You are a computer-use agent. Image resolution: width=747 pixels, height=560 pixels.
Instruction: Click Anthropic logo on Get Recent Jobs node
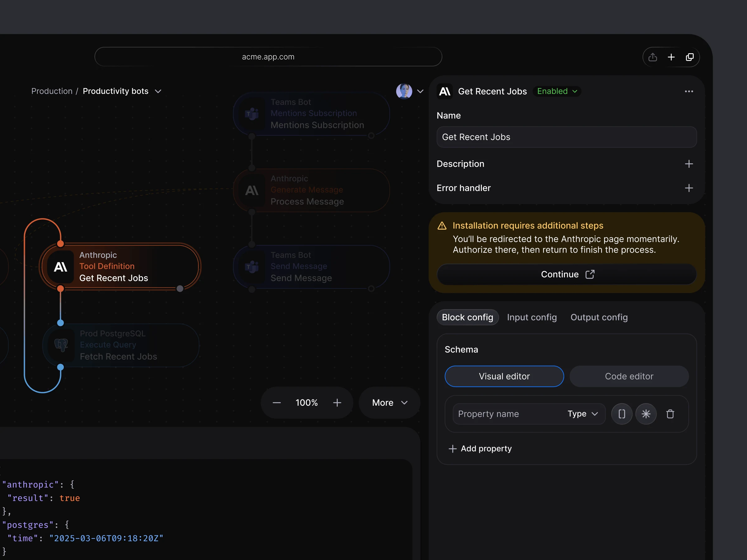[x=60, y=267]
